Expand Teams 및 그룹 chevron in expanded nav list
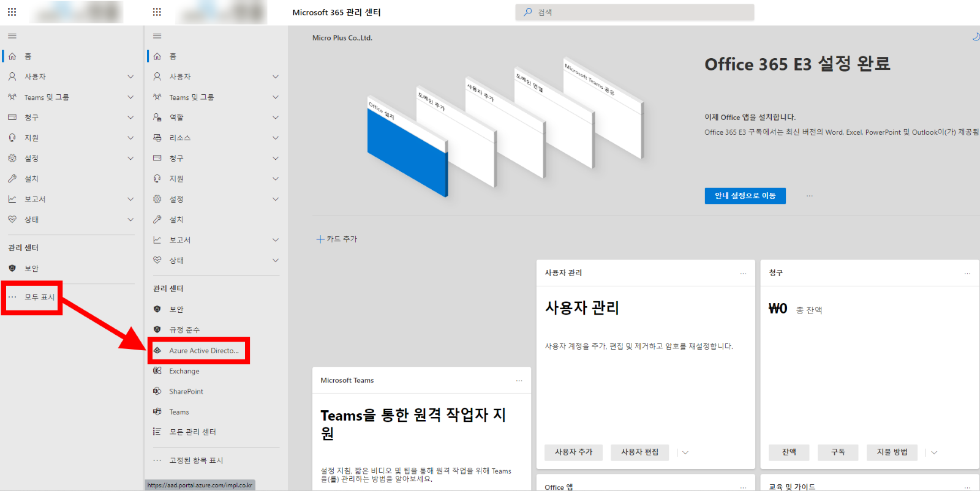980x491 pixels. pos(276,97)
